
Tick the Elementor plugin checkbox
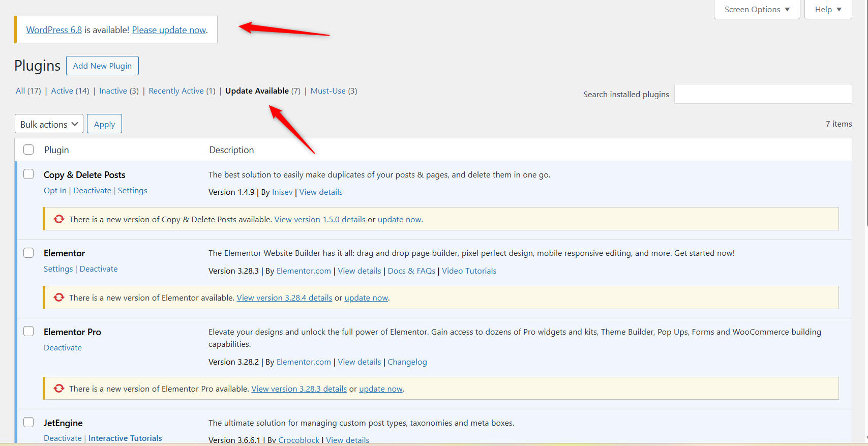(x=28, y=253)
